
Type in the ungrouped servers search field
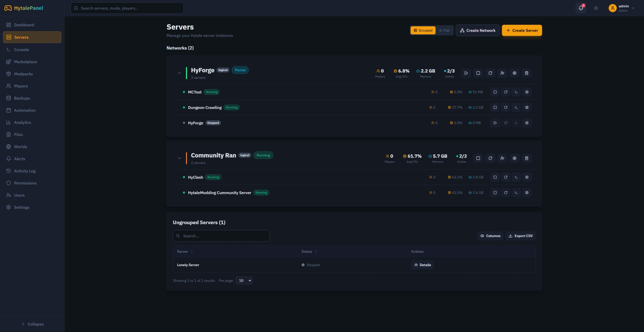tap(221, 236)
